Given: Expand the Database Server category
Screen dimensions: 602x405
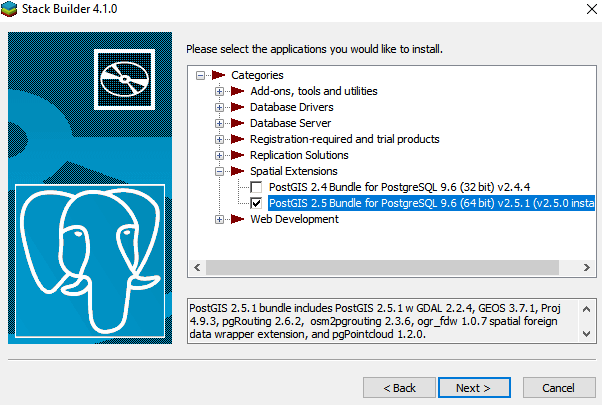Looking at the screenshot, I should (x=219, y=123).
